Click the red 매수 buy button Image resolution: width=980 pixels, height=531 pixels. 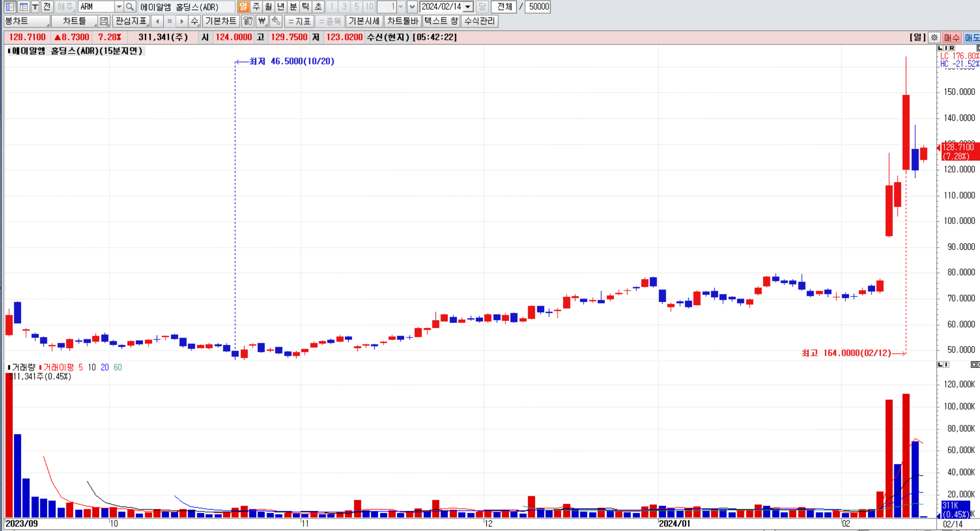point(951,37)
